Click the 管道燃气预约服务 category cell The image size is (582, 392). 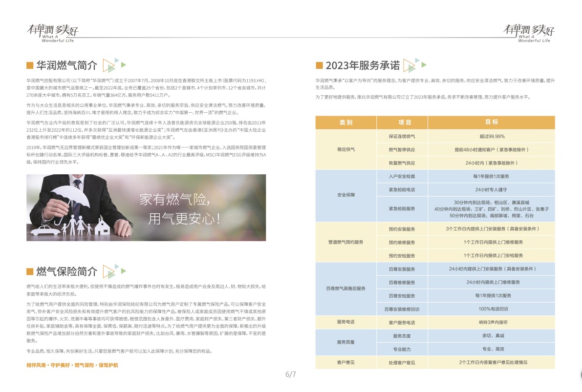(x=346, y=242)
